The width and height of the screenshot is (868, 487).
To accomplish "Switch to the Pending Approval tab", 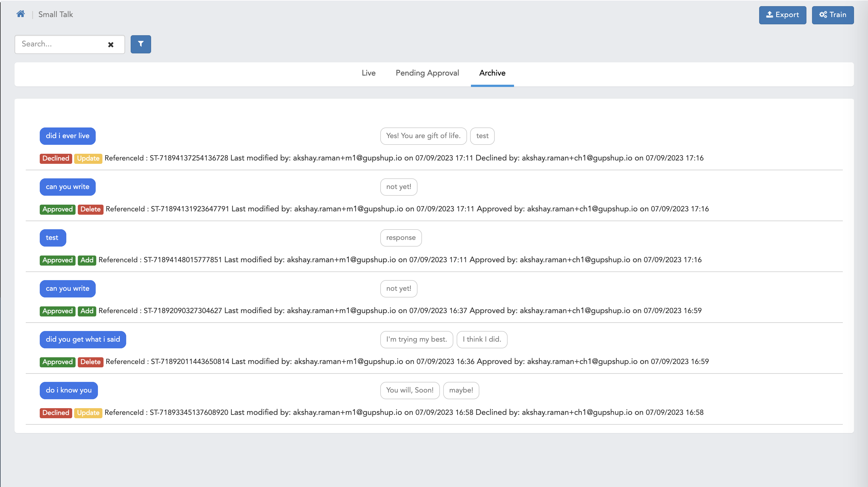I will pyautogui.click(x=427, y=73).
